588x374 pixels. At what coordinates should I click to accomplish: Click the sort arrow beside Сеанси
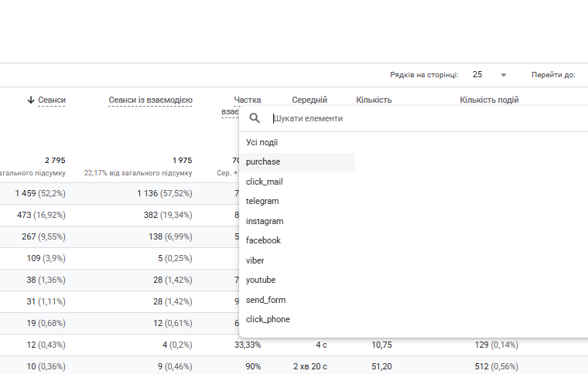click(x=31, y=100)
